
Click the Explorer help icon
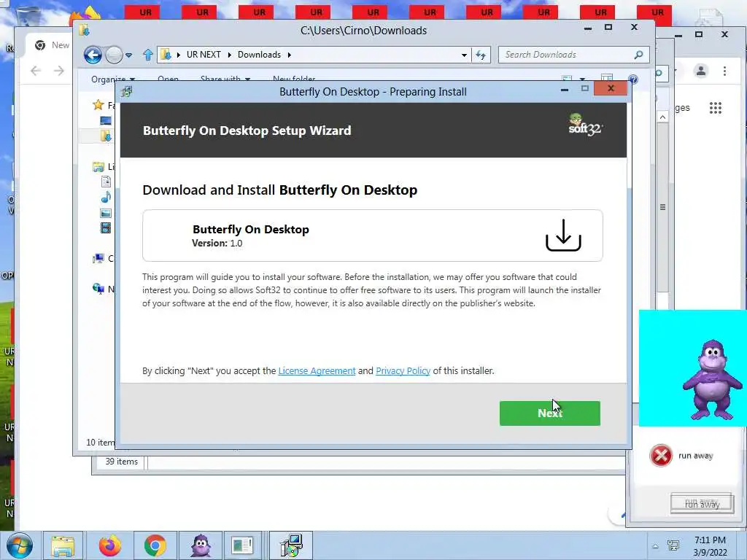633,79
